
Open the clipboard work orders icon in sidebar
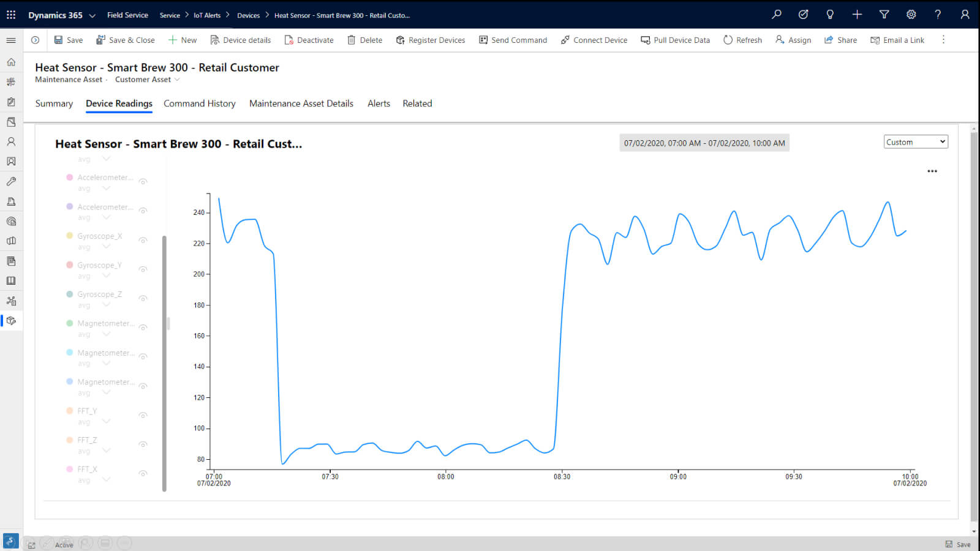point(11,102)
